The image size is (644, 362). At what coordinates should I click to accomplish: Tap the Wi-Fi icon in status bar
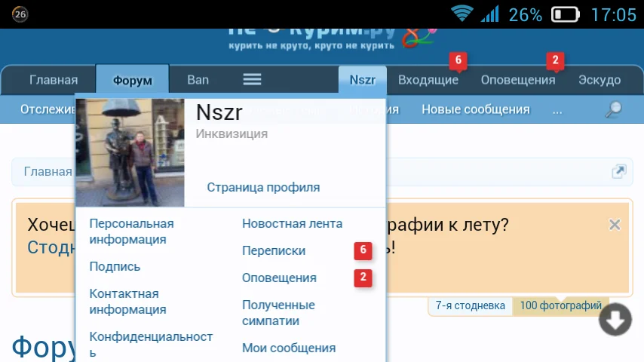(x=462, y=14)
